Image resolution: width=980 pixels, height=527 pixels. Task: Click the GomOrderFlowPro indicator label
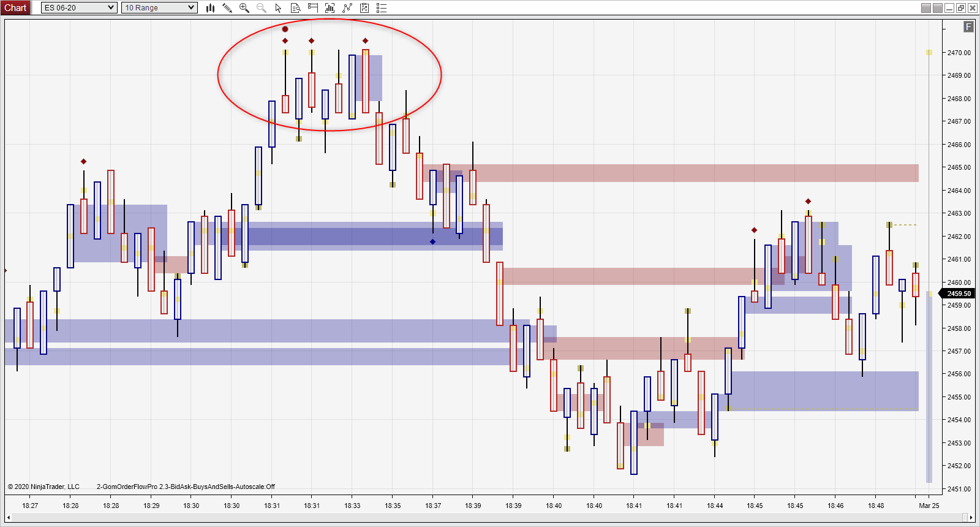pyautogui.click(x=186, y=487)
